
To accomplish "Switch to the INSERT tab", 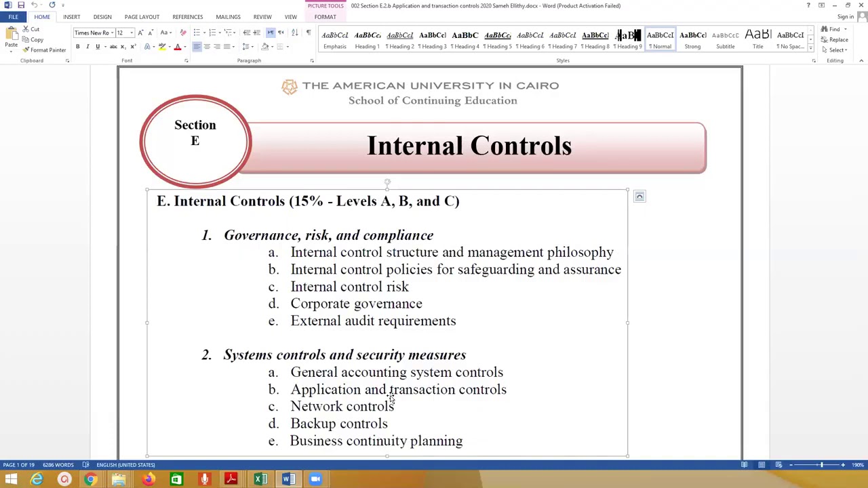I will coord(71,17).
